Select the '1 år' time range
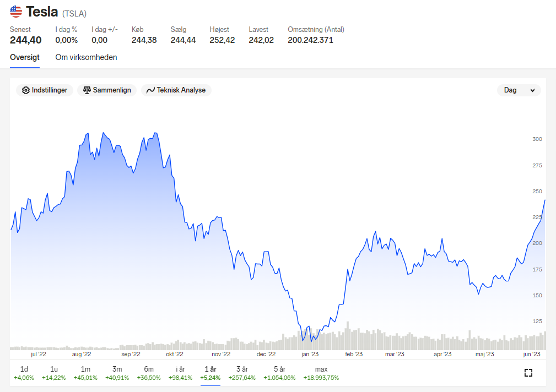 point(210,373)
